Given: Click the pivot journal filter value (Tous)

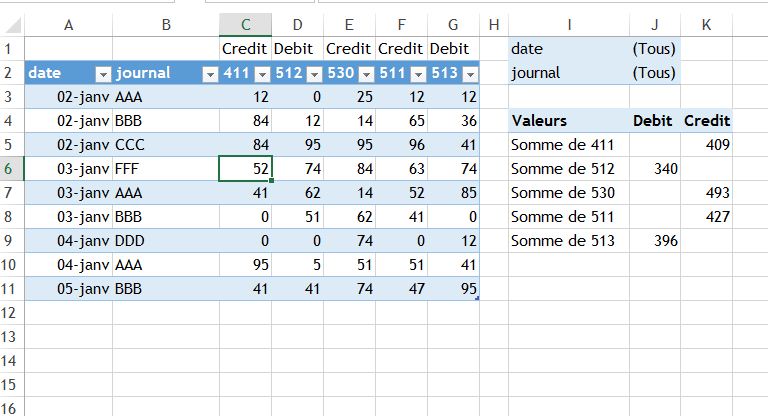Looking at the screenshot, I should [654, 73].
